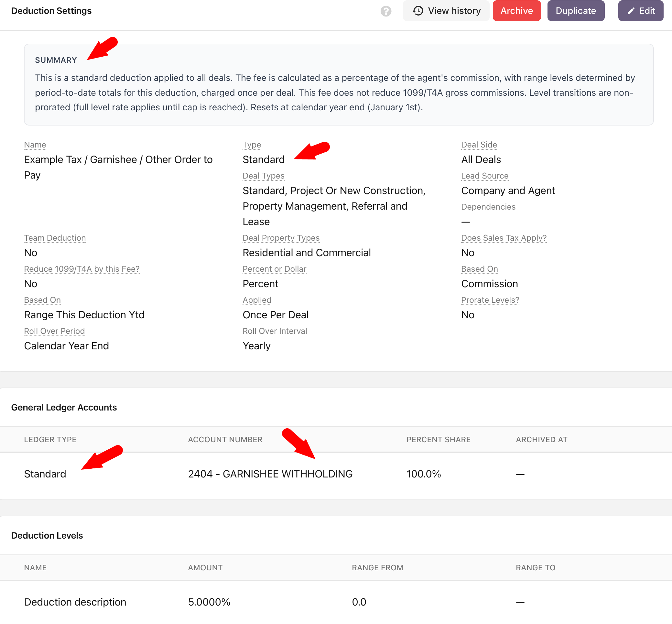Click the Standard ledger type cell

pos(45,474)
